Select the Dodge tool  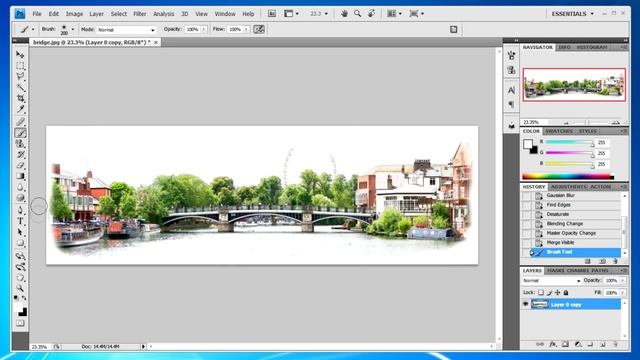[20, 198]
